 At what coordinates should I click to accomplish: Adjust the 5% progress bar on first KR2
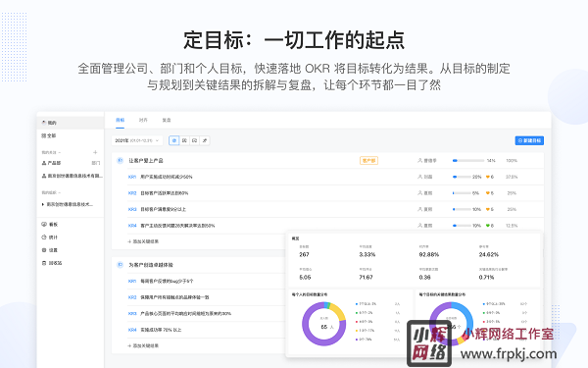tap(462, 193)
